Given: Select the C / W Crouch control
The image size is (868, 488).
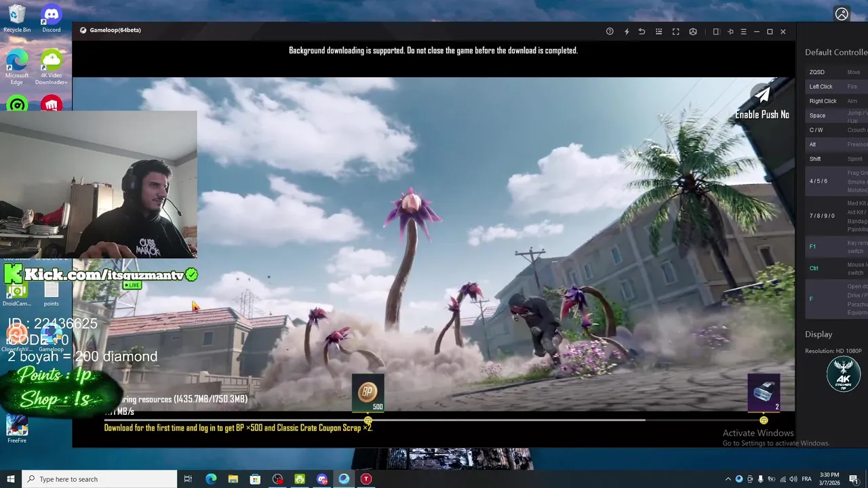Looking at the screenshot, I should click(x=837, y=130).
